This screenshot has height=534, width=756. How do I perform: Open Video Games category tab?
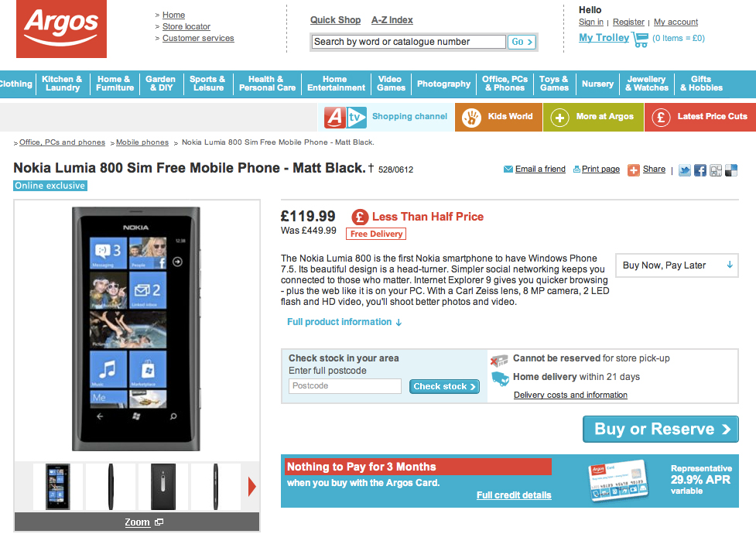391,84
